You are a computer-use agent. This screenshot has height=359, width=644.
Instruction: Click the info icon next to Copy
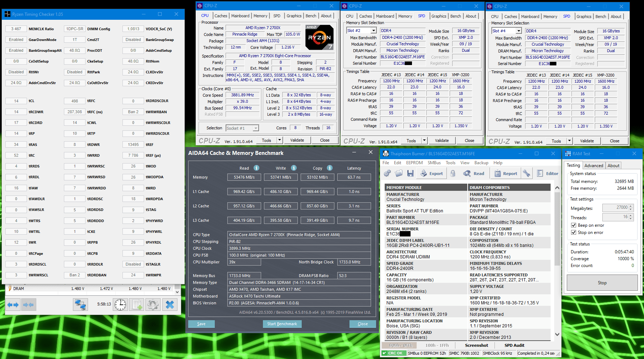[330, 168]
